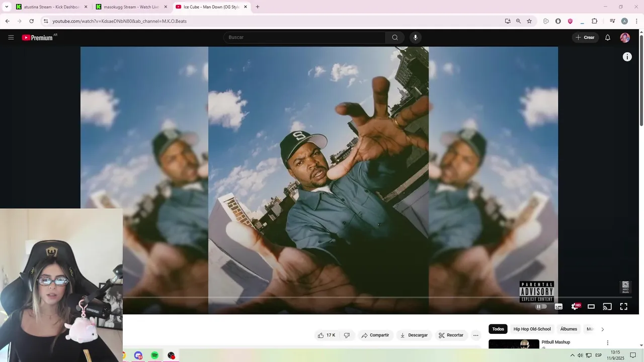Image resolution: width=644 pixels, height=362 pixels.
Task: Open the tab search dropdown arrow
Action: click(x=7, y=7)
